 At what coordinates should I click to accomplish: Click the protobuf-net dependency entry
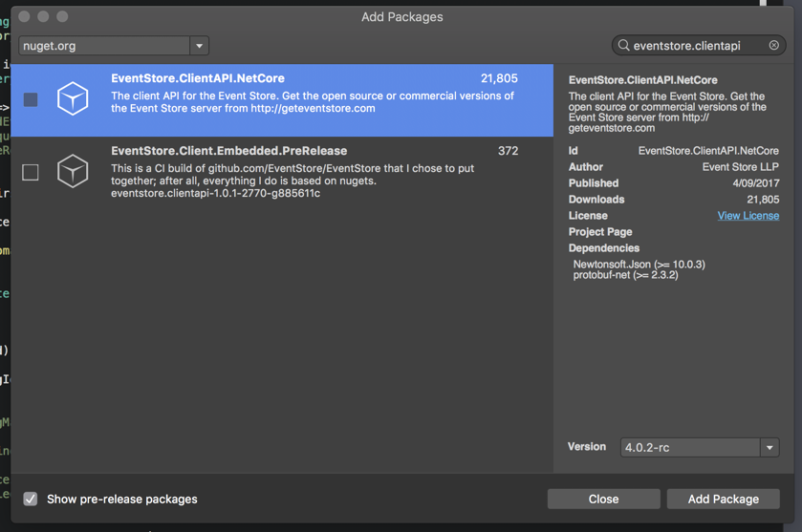pyautogui.click(x=625, y=275)
